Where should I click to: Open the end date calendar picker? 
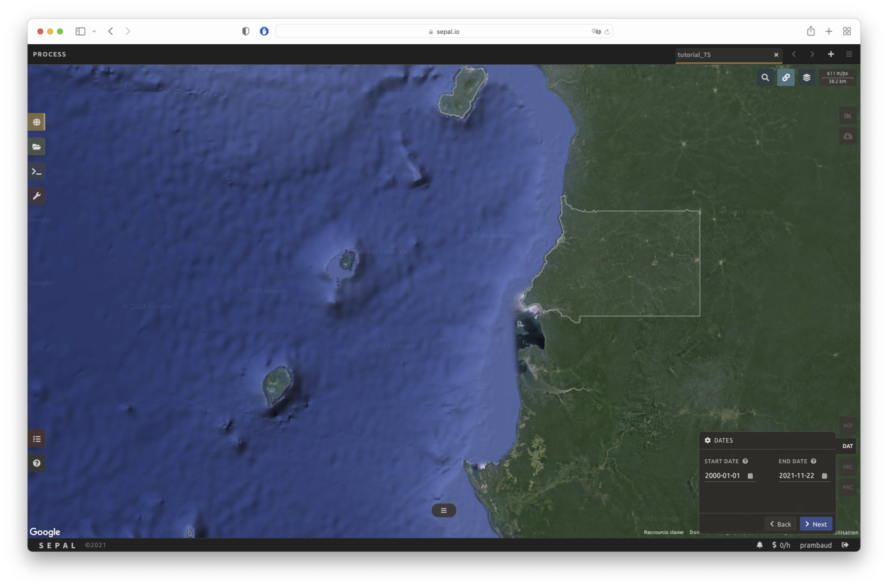pyautogui.click(x=824, y=476)
